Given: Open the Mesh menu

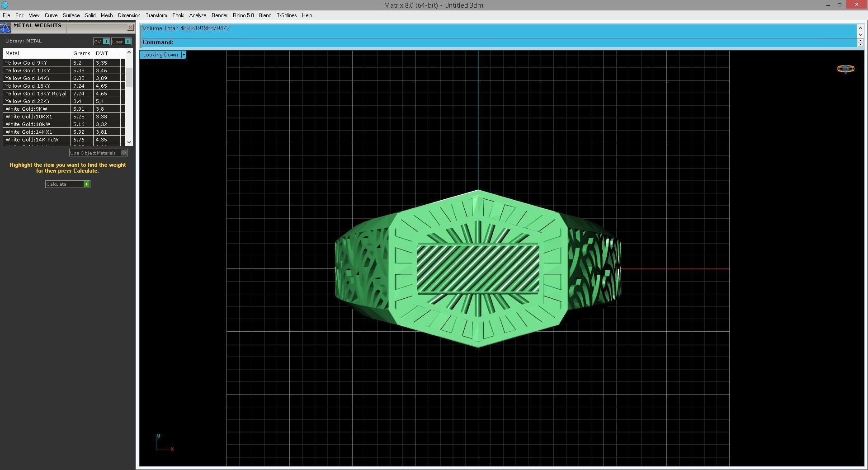Looking at the screenshot, I should tap(107, 15).
